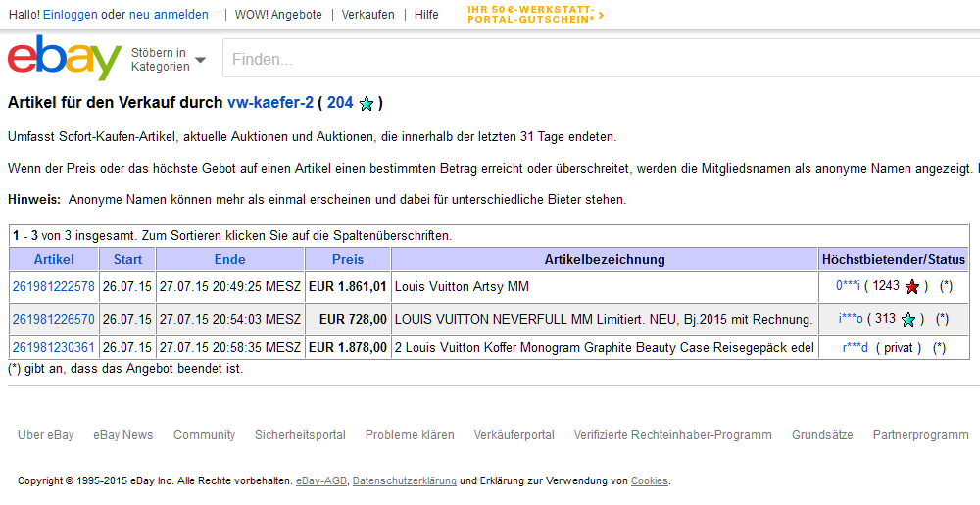The image size is (980, 505).
Task: Click the eBay logo
Action: (x=65, y=58)
